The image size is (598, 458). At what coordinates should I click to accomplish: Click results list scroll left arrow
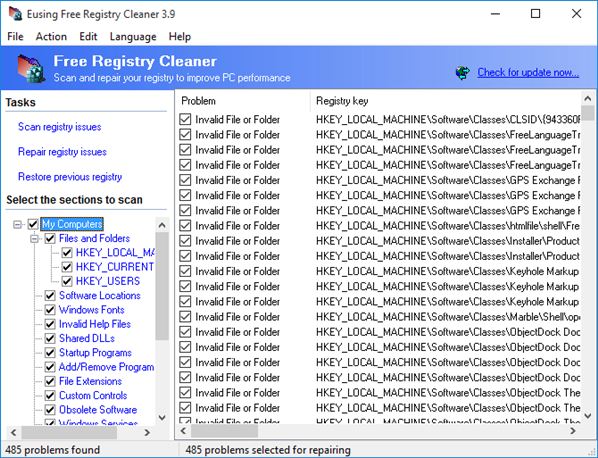pos(183,431)
